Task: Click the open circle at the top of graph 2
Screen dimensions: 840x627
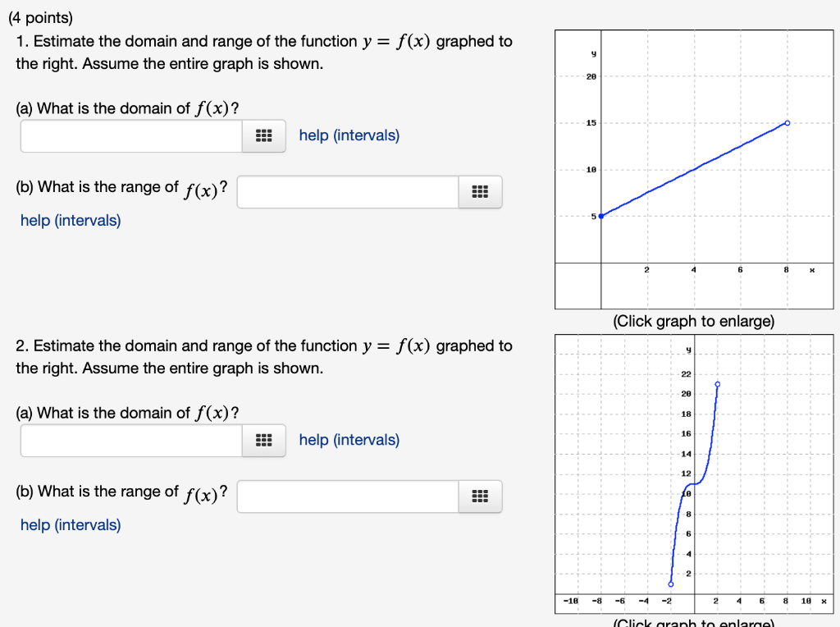Action: coord(718,383)
